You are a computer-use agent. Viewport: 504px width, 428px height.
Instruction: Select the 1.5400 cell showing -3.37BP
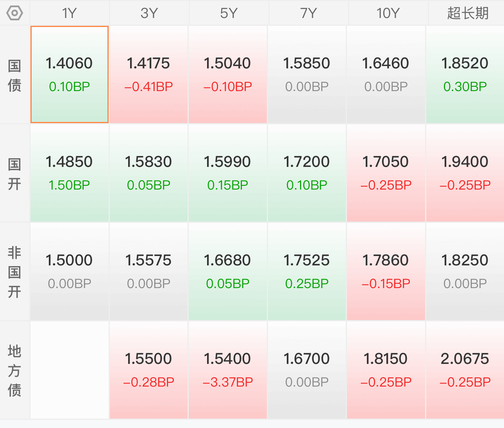point(228,370)
